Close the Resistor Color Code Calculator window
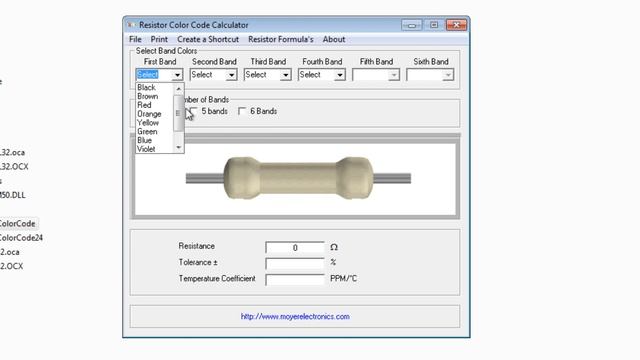Image resolution: width=640 pixels, height=360 pixels. (456, 25)
